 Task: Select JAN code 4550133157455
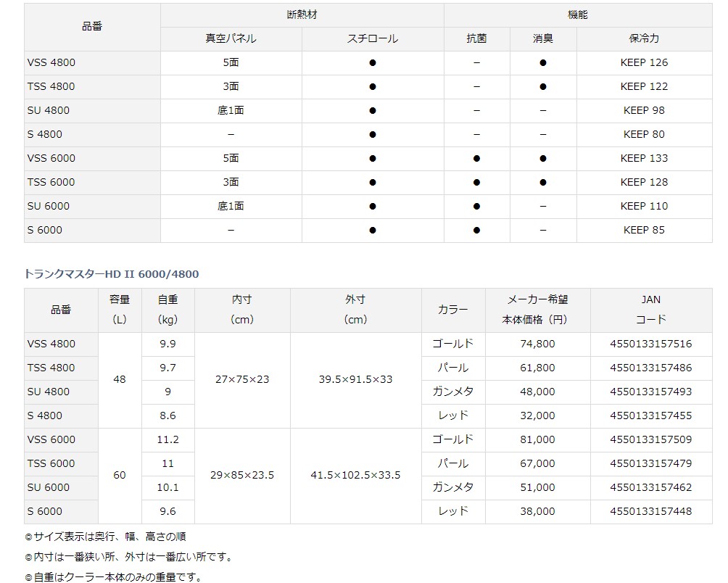(x=651, y=416)
